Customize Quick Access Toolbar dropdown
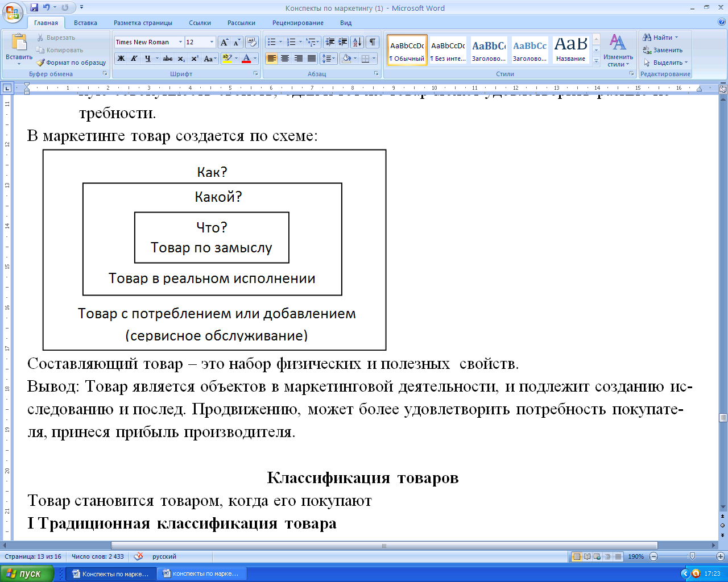This screenshot has height=582, width=728. pyautogui.click(x=81, y=7)
